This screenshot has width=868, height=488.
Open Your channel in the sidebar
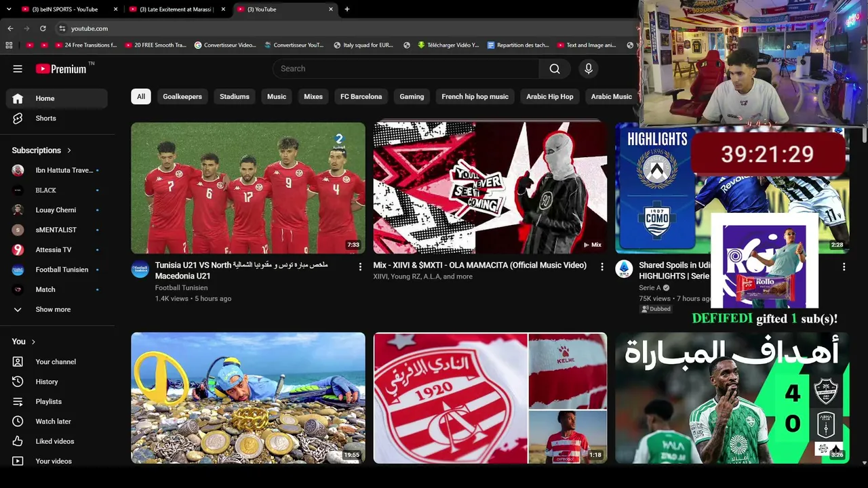coord(57,362)
